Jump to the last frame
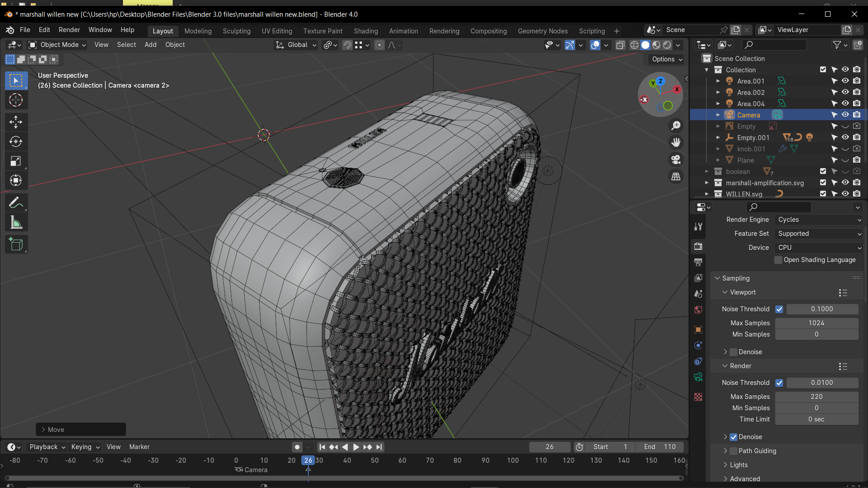The image size is (868, 488). 379,447
